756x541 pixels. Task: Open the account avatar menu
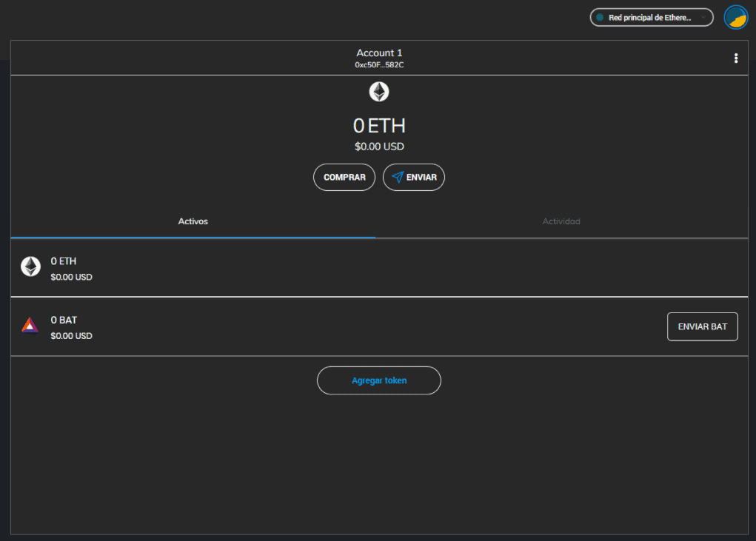pos(735,17)
